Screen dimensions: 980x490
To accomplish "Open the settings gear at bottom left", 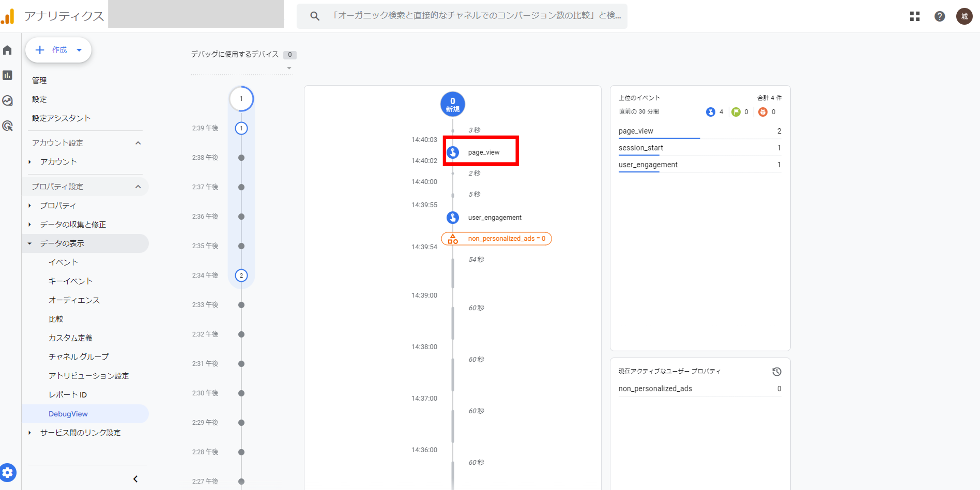I will (x=8, y=472).
